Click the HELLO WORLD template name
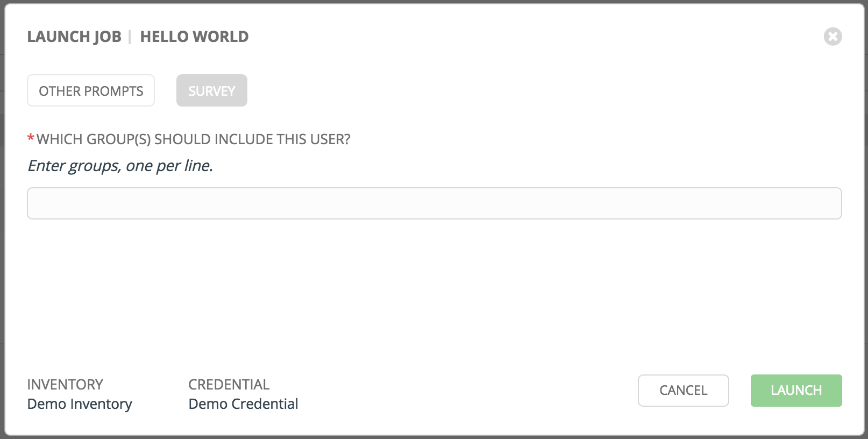868x439 pixels. click(x=194, y=37)
